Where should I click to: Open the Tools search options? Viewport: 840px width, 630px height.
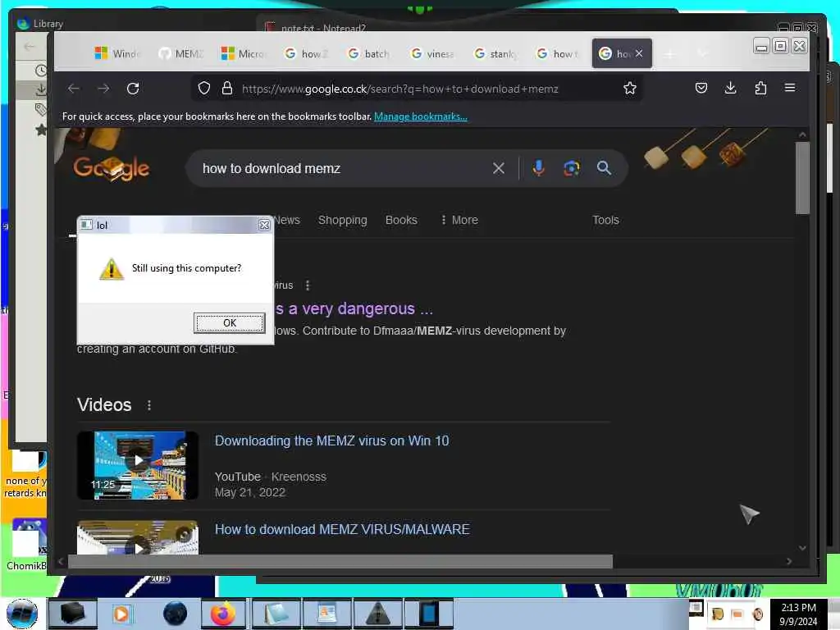605,220
